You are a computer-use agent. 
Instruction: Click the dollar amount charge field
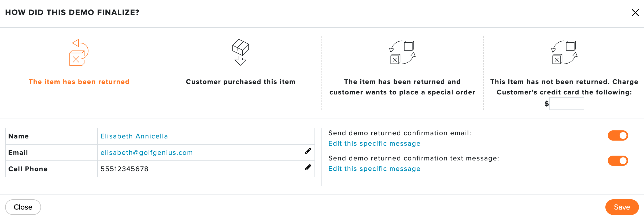[567, 104]
